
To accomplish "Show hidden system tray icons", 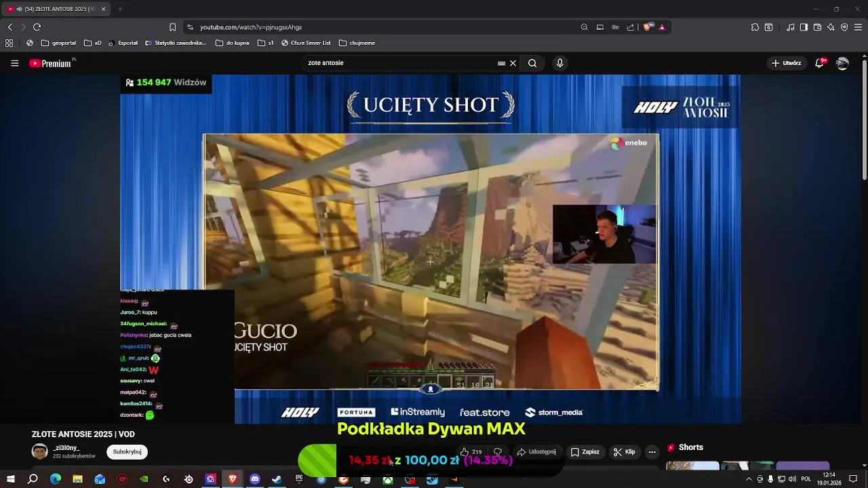I will [x=749, y=479].
